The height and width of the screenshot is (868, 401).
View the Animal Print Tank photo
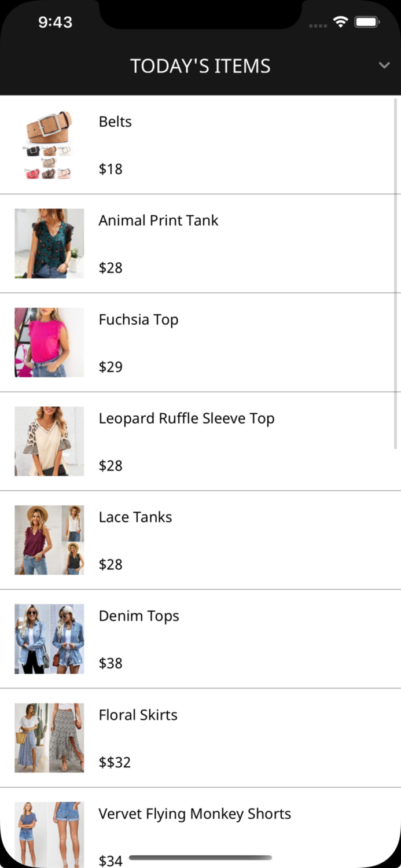pos(49,243)
